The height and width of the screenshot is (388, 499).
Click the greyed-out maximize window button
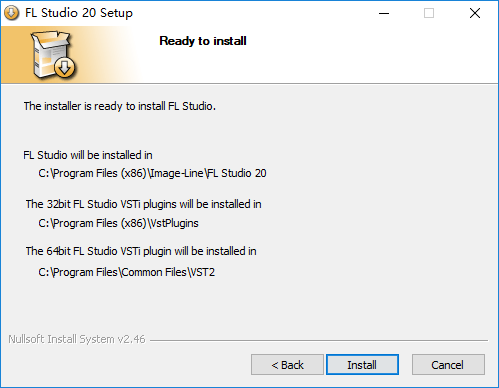[429, 13]
